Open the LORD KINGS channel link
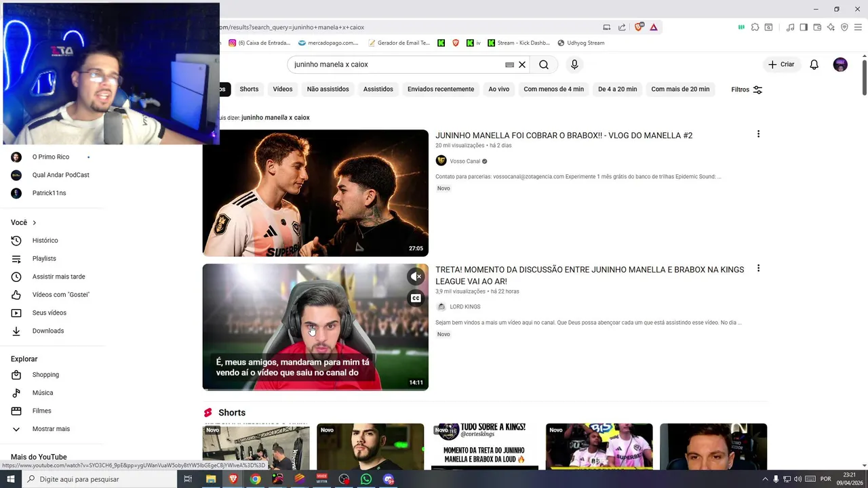 465,307
